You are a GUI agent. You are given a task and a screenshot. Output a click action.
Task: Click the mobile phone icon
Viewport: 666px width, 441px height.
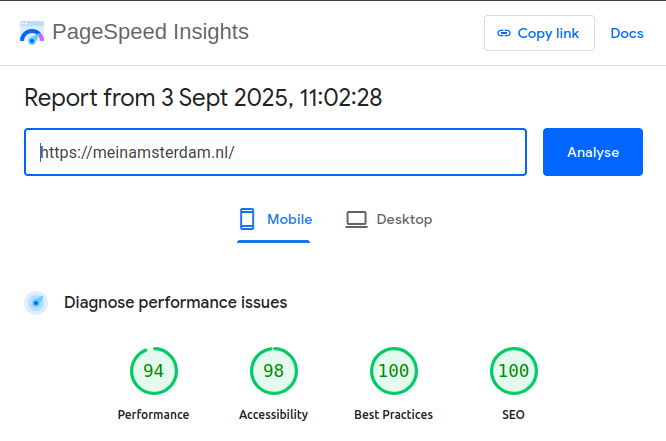tap(247, 219)
